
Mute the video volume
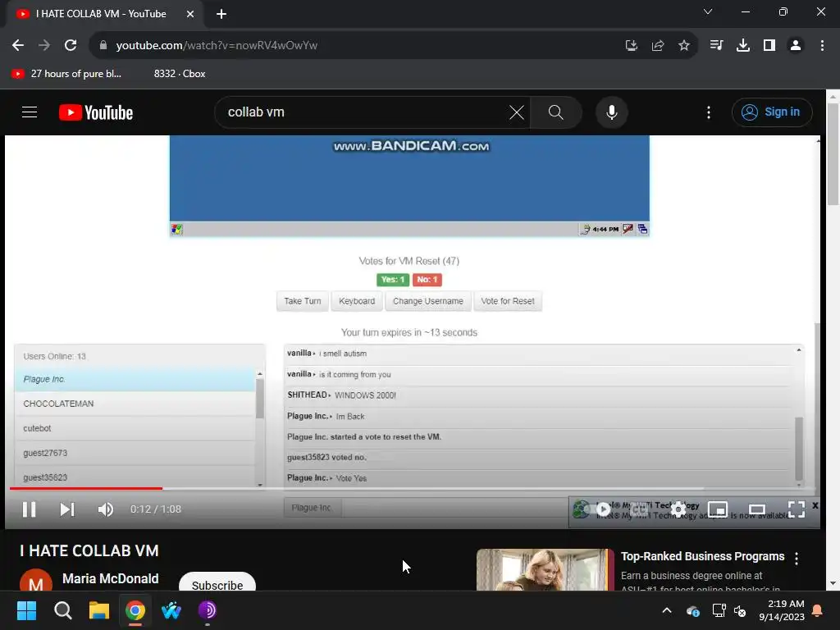click(x=106, y=509)
